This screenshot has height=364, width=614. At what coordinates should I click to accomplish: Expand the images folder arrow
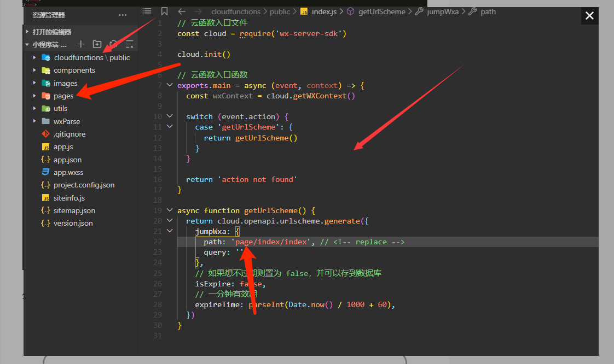click(x=34, y=83)
